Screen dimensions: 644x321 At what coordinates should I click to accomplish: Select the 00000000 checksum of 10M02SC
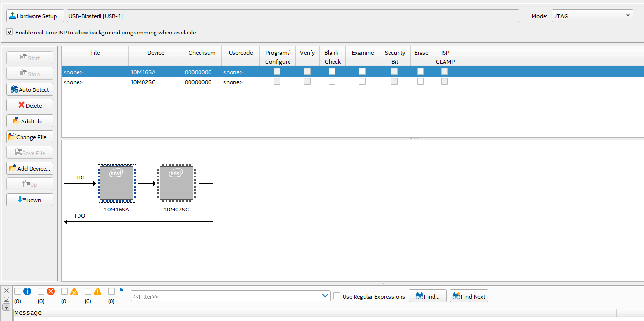tap(198, 82)
